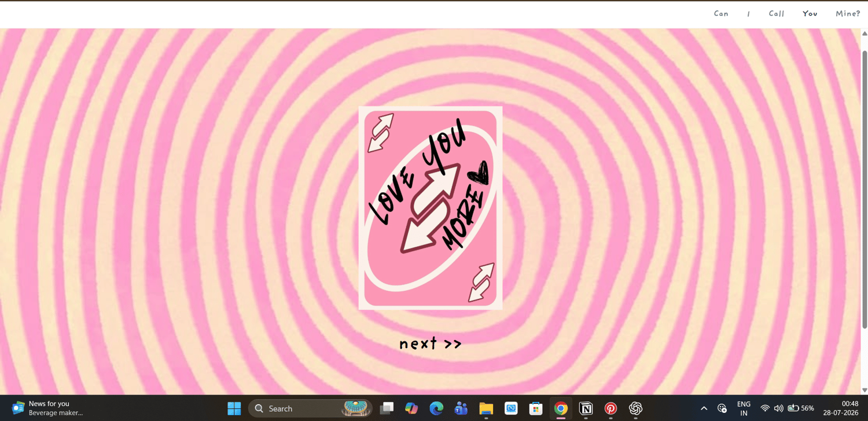Open the Windows Start menu

point(234,408)
